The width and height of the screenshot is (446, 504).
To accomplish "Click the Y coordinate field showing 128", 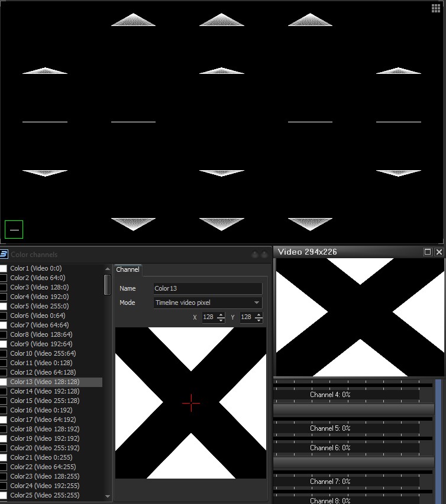I will coord(247,317).
